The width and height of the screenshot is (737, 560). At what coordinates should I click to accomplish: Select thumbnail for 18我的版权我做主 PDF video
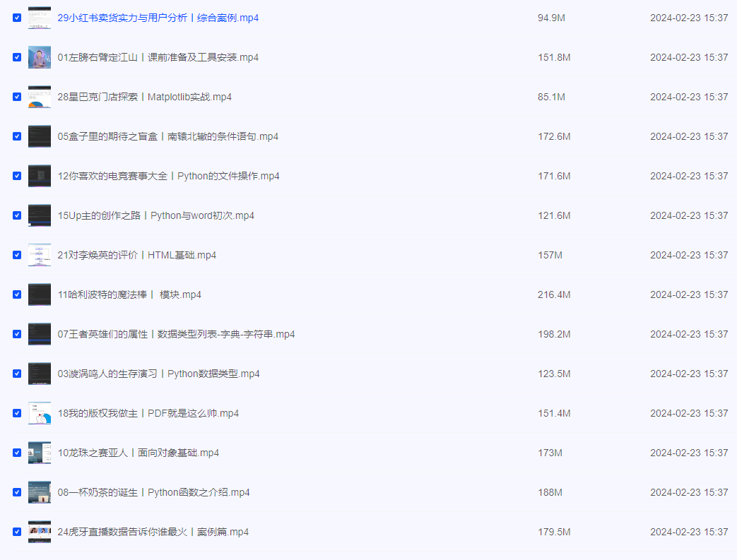39,412
